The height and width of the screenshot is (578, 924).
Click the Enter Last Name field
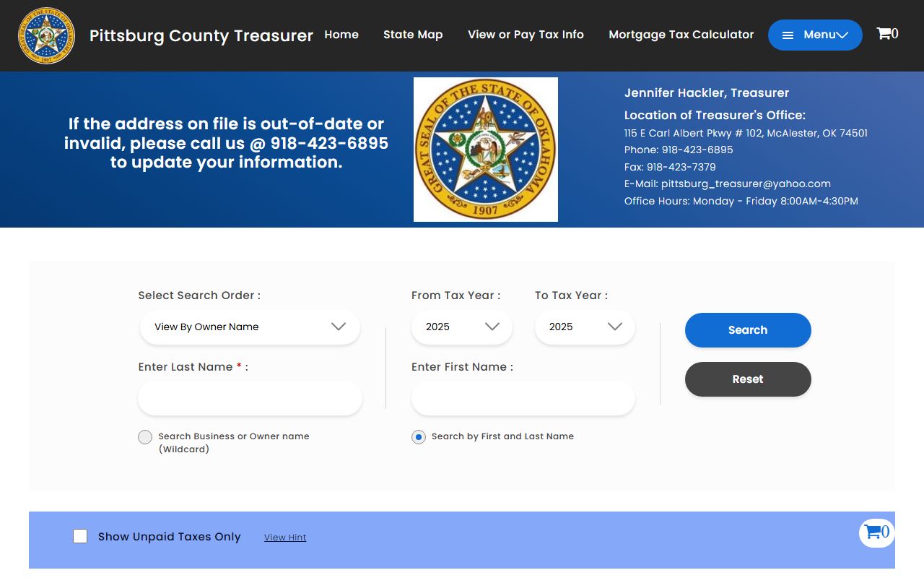click(x=250, y=398)
